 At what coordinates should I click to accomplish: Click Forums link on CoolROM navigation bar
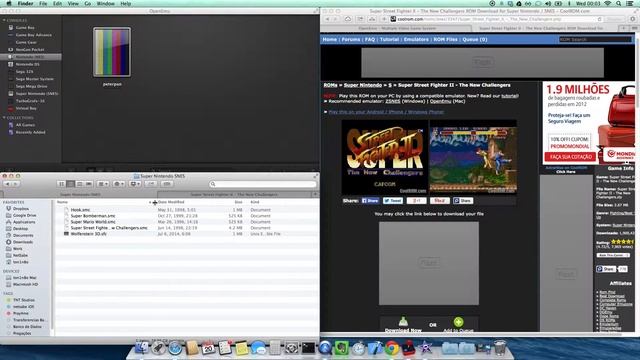click(351, 40)
